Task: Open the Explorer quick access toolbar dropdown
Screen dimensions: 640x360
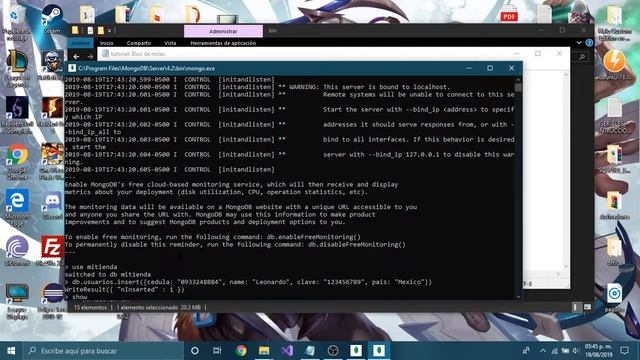Action: (109, 31)
